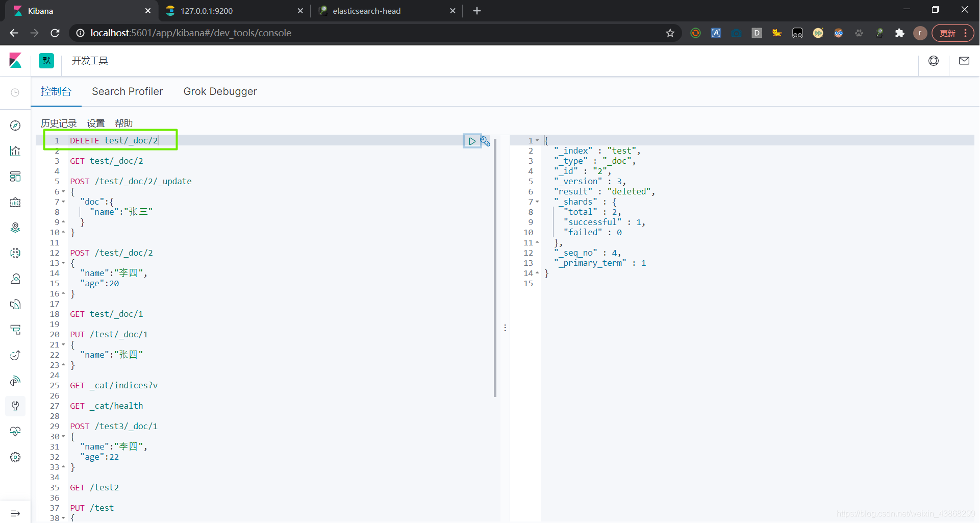
Task: Collapse editor block at line 30
Action: point(63,437)
